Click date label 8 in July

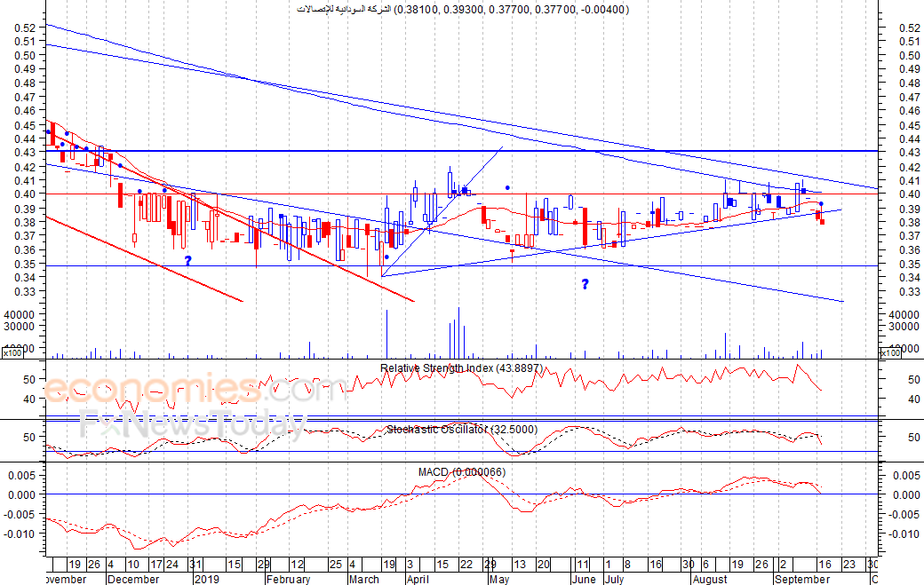pos(627,565)
